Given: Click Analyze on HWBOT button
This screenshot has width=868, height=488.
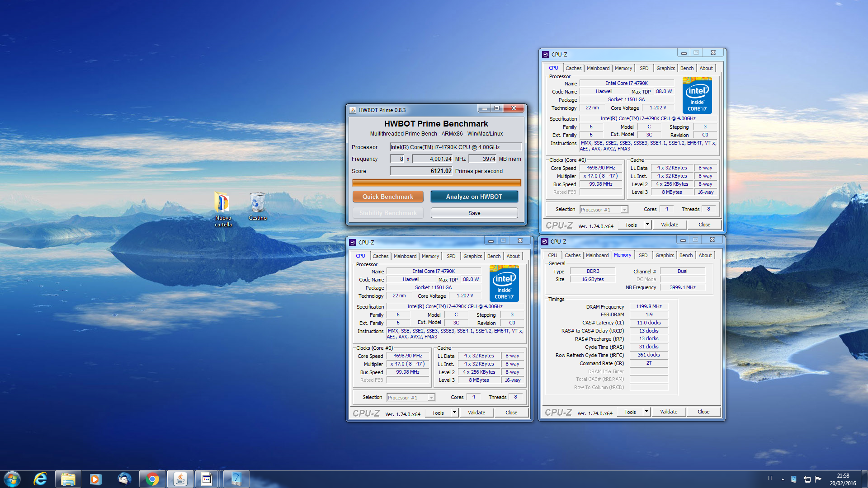Looking at the screenshot, I should (474, 197).
